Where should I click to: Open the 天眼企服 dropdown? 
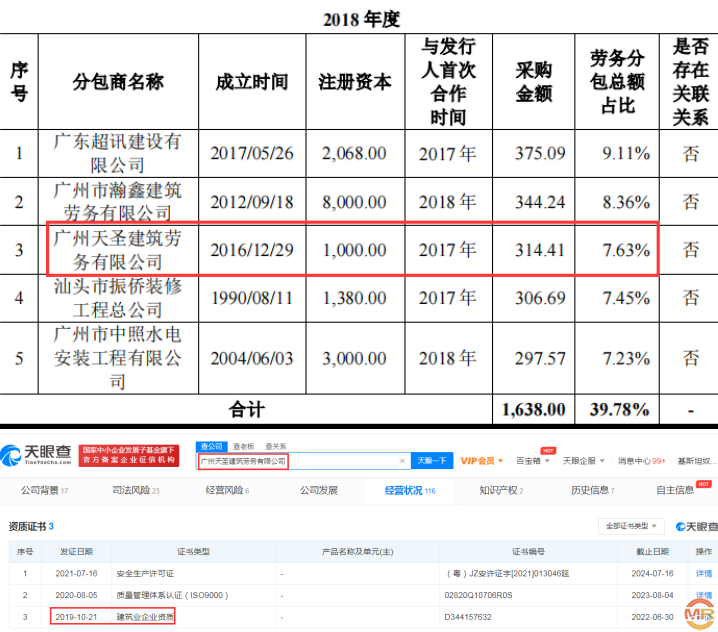tap(583, 461)
